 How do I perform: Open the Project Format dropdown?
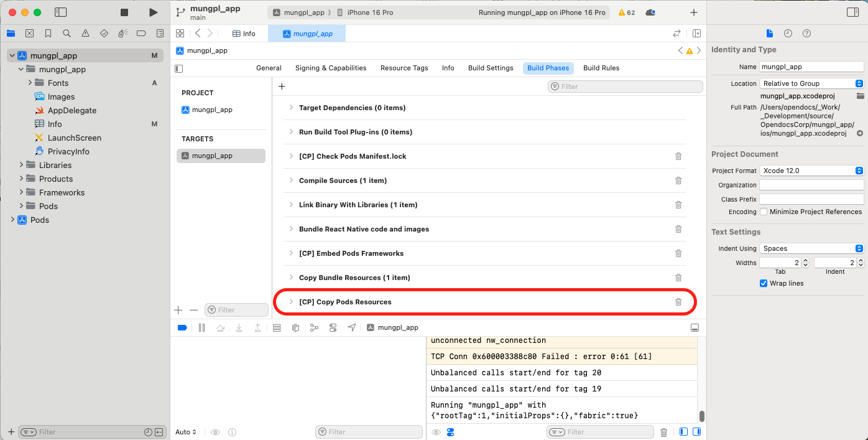(811, 171)
